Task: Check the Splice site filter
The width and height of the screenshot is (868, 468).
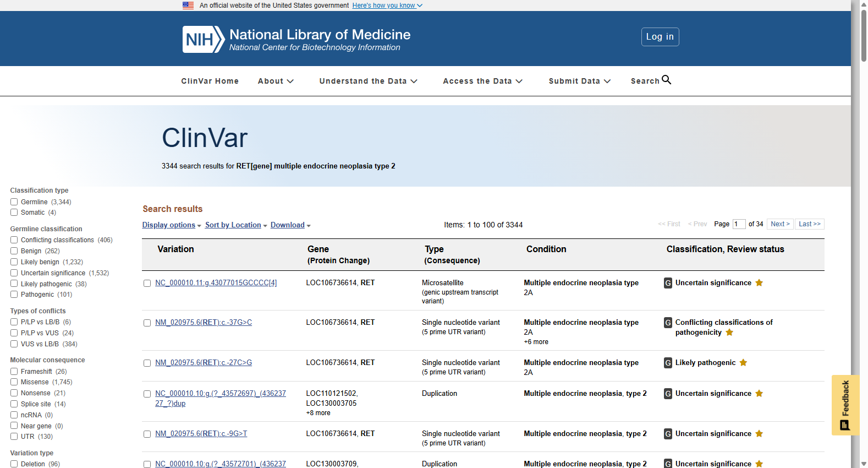Action: coord(14,404)
